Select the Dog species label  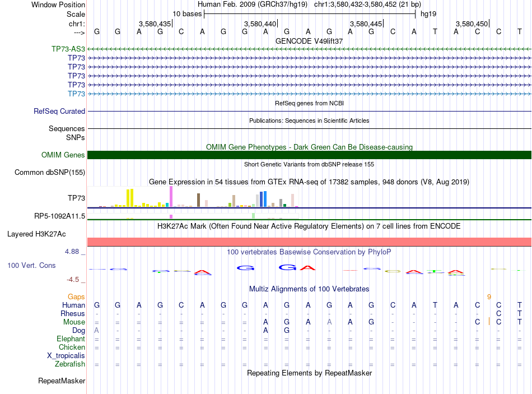tap(79, 331)
